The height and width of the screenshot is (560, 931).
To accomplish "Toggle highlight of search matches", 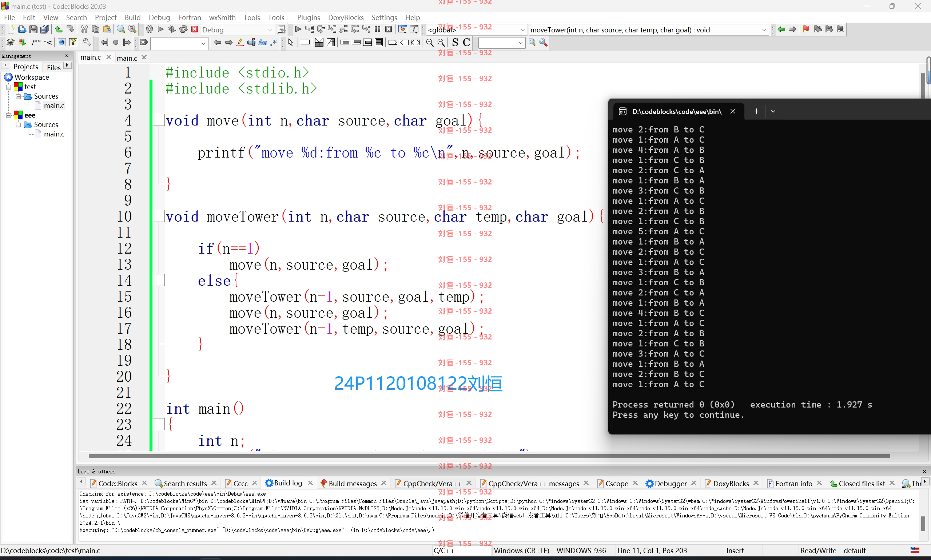I will [240, 42].
